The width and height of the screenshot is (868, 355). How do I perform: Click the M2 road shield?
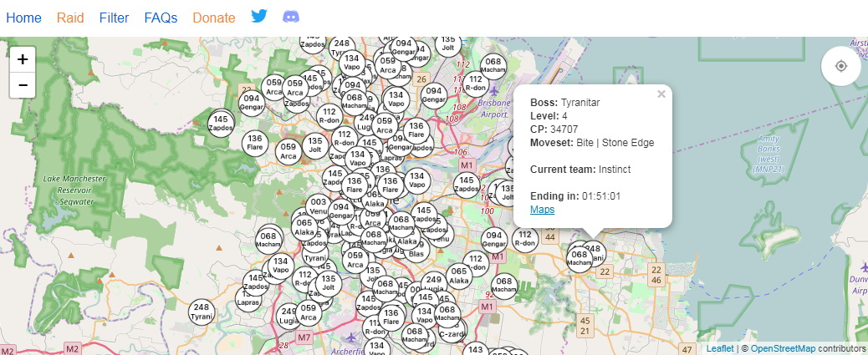click(72, 349)
